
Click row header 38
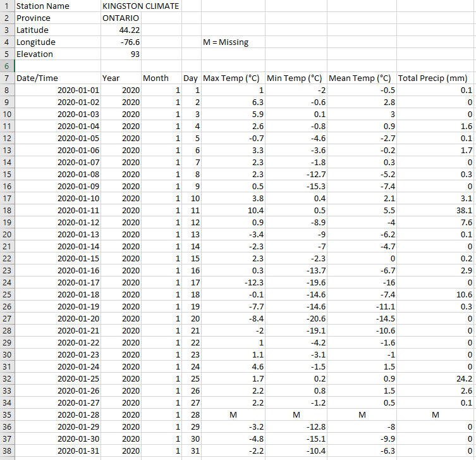tap(7, 451)
